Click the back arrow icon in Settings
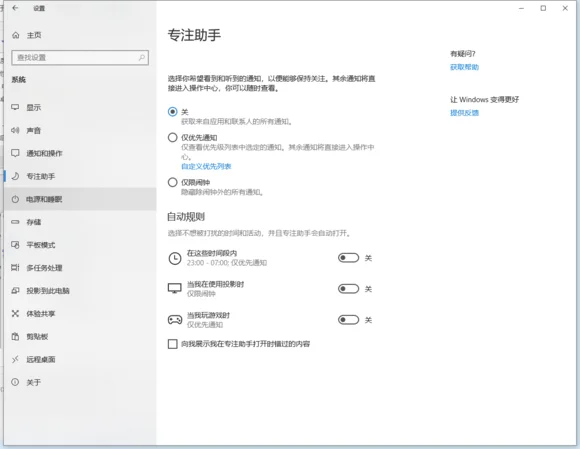The height and width of the screenshot is (449, 580). [15, 8]
